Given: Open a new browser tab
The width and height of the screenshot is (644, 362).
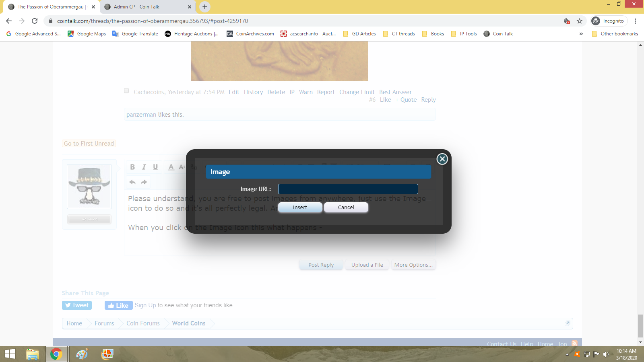Looking at the screenshot, I should (205, 7).
